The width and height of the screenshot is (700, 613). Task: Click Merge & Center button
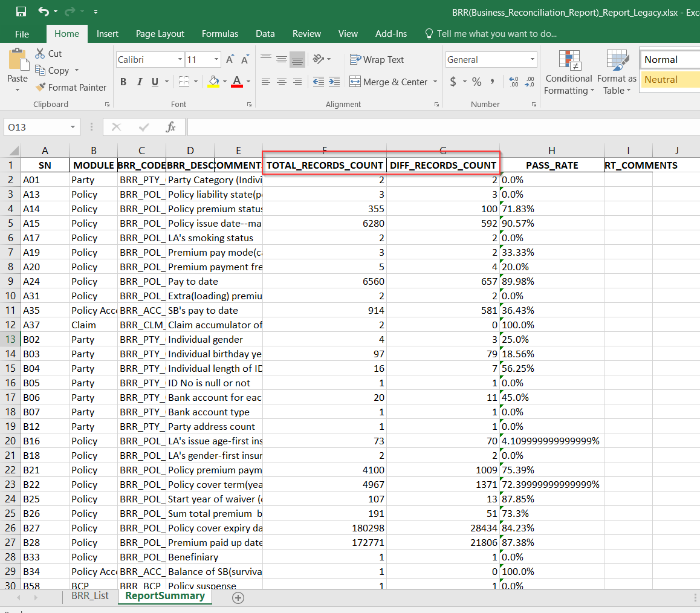click(389, 82)
